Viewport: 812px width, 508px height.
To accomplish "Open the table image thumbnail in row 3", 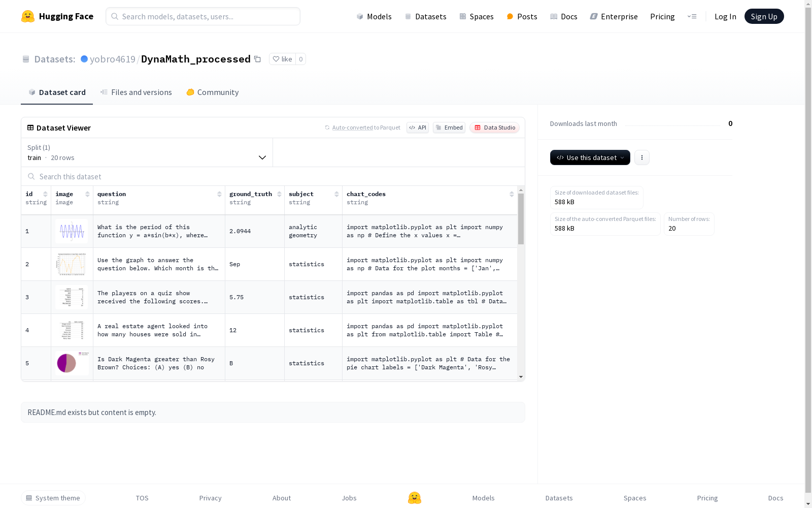I will (x=72, y=297).
